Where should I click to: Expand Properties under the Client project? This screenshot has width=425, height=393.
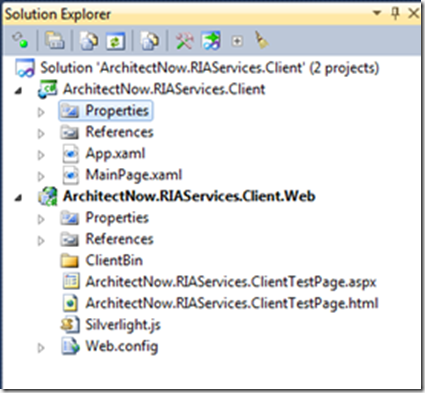pos(41,112)
